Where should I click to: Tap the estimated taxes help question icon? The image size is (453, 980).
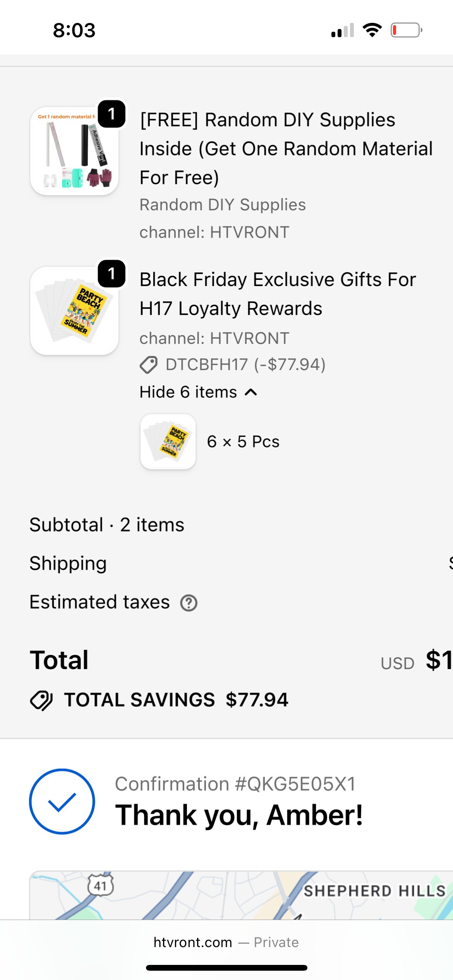[x=189, y=603]
